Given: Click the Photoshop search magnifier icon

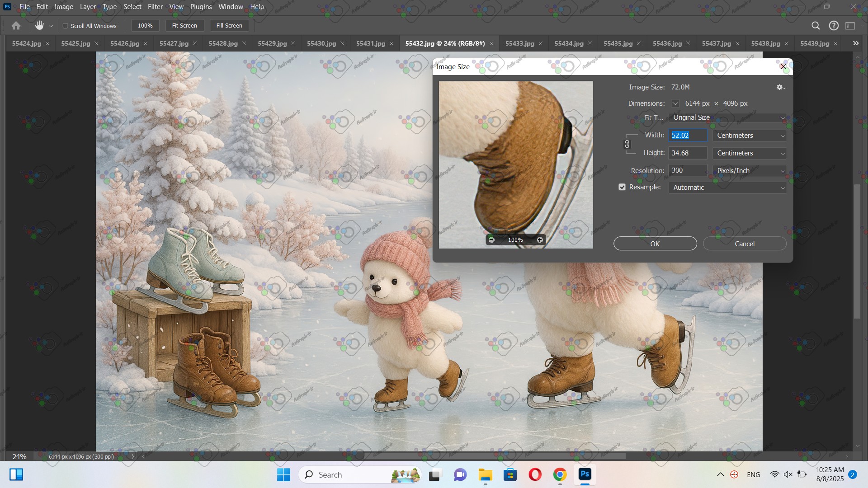Looking at the screenshot, I should point(816,26).
